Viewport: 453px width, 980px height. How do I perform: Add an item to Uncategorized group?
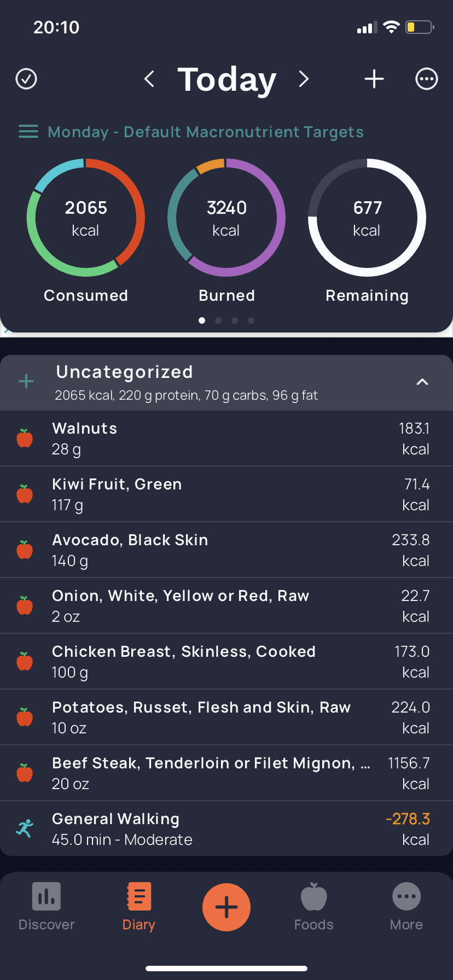pos(26,382)
